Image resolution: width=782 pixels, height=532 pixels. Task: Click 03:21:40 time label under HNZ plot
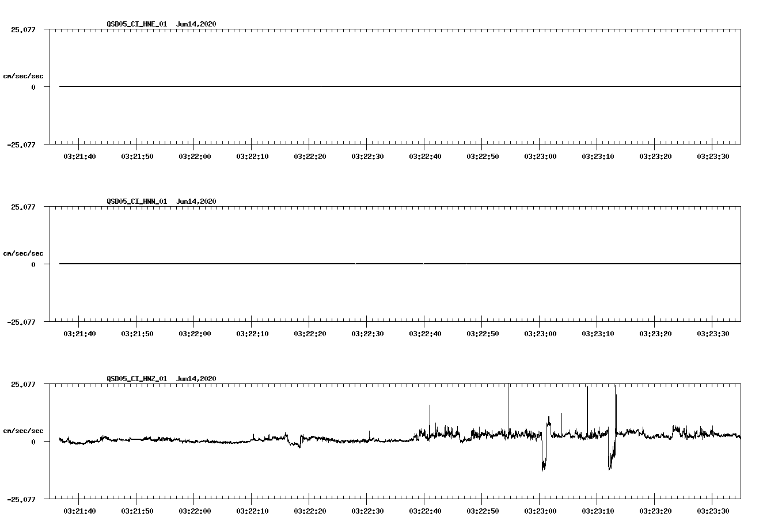pos(79,511)
